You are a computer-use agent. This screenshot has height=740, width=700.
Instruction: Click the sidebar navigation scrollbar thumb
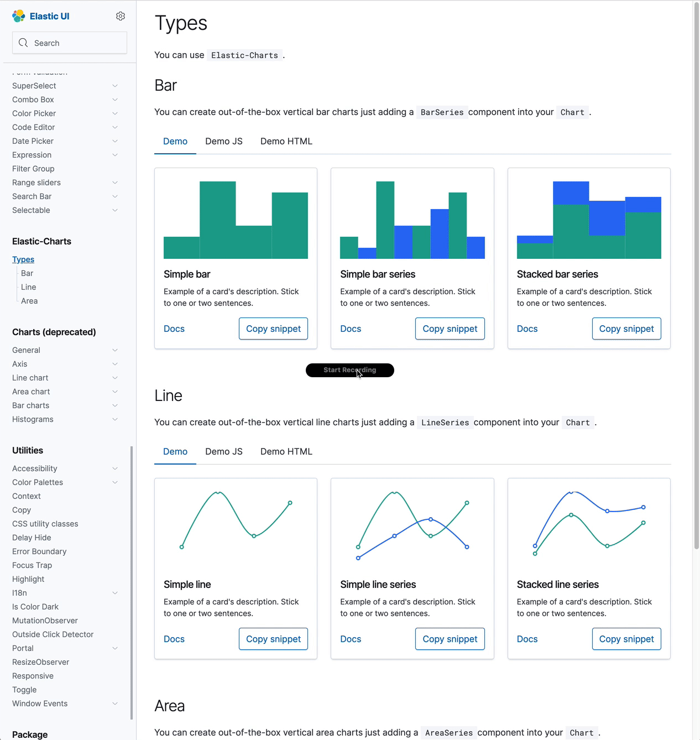(132, 583)
